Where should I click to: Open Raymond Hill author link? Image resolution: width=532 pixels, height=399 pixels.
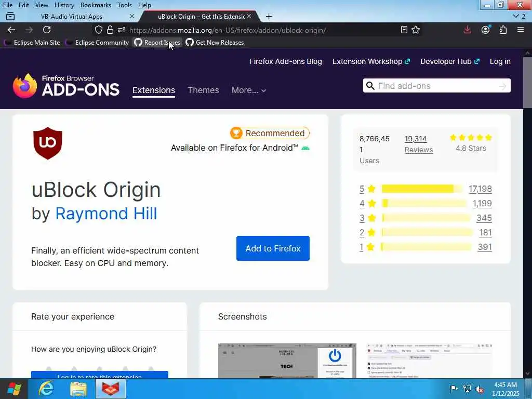[x=106, y=214]
